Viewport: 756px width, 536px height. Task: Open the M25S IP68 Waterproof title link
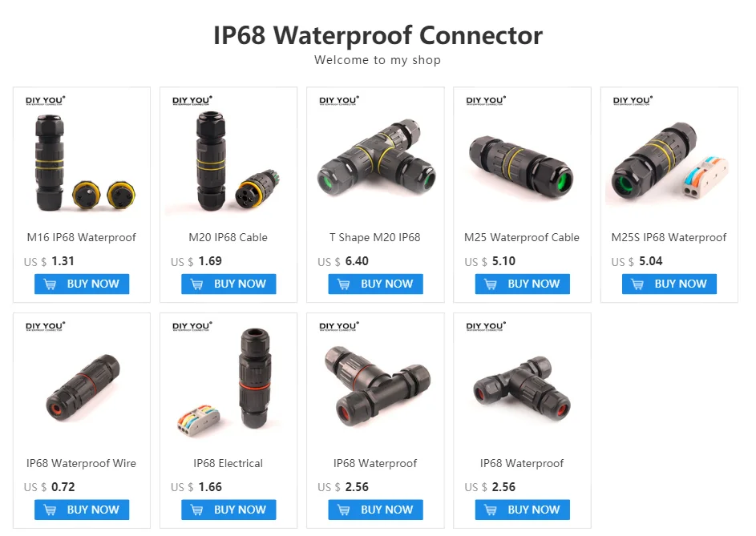[x=669, y=237]
